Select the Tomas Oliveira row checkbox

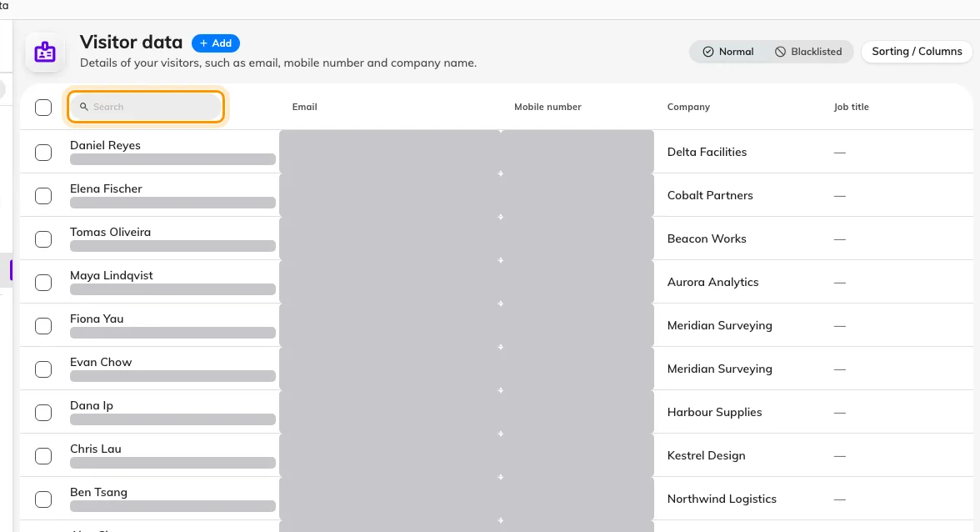tap(43, 239)
